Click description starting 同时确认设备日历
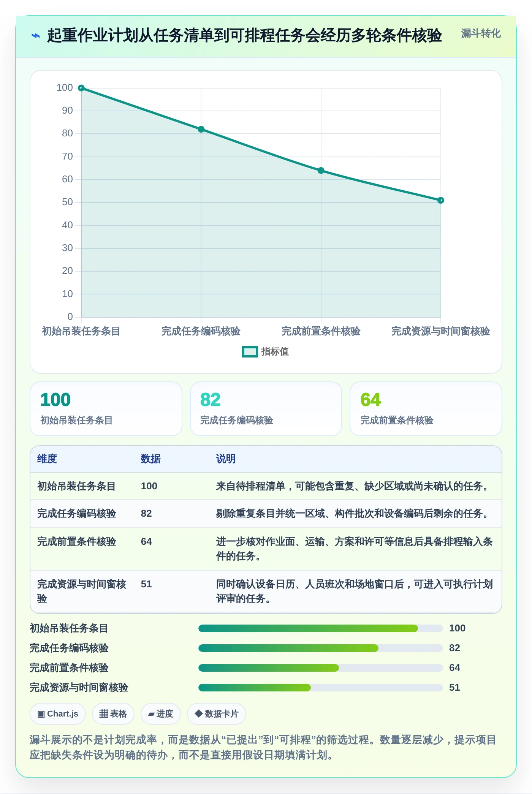 point(354,592)
